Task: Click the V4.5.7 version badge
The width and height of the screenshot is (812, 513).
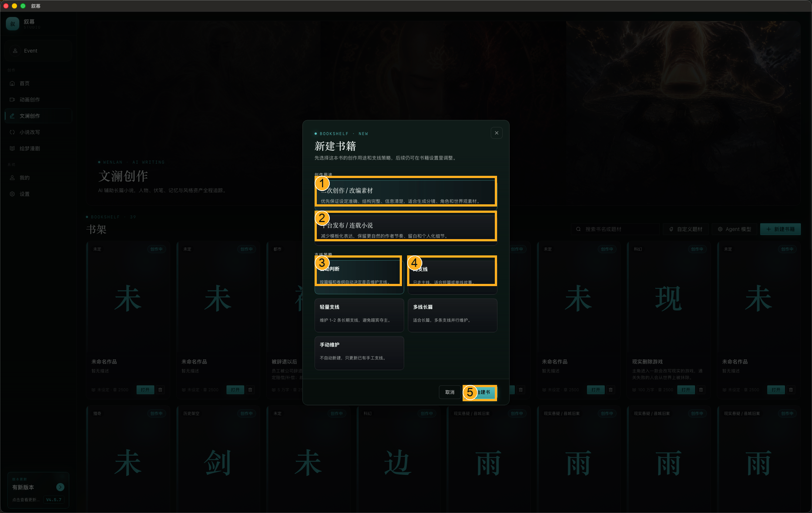Action: [54, 500]
